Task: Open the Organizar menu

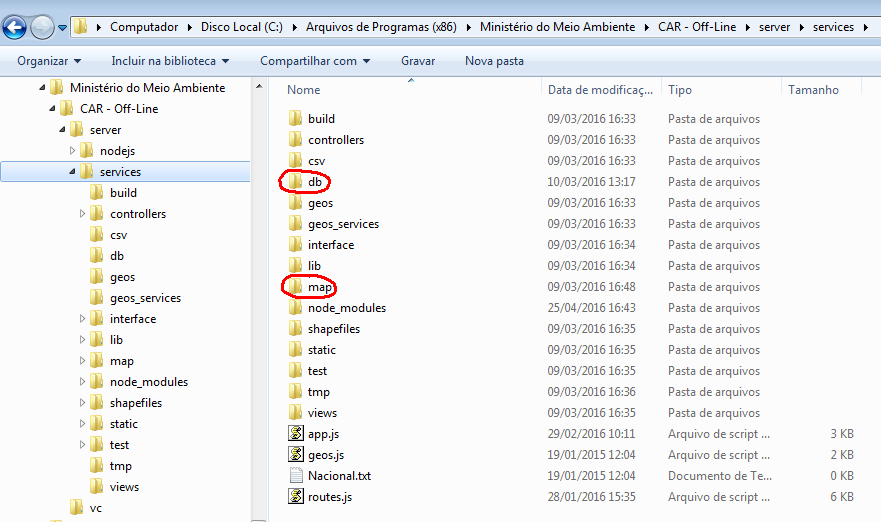Action: coord(49,61)
